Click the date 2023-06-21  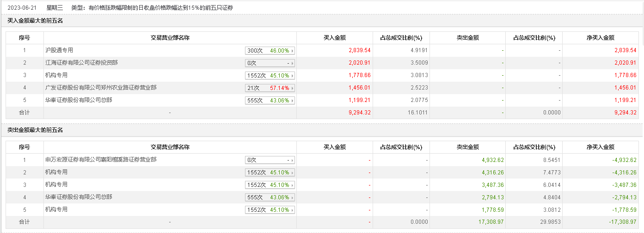coord(21,8)
